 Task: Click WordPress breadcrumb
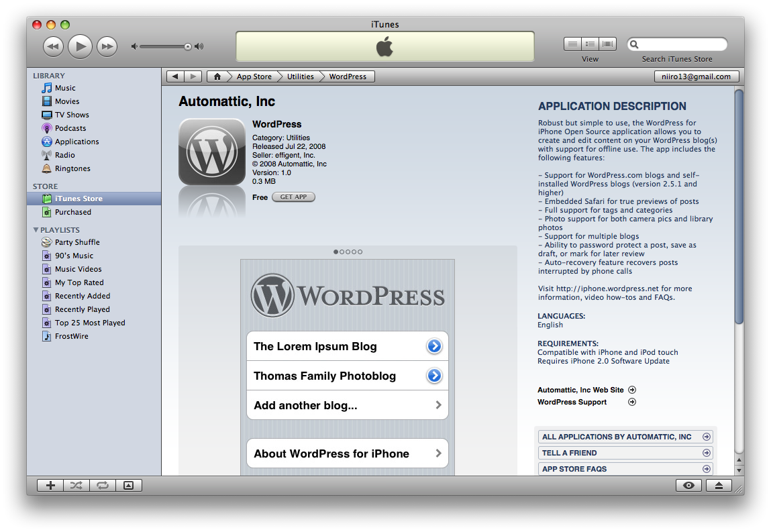click(x=348, y=76)
